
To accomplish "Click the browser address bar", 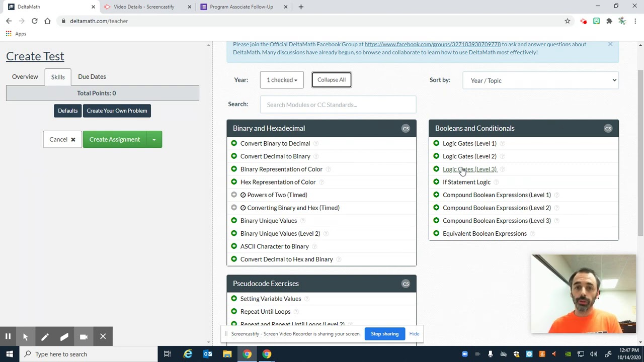I will tap(312, 21).
